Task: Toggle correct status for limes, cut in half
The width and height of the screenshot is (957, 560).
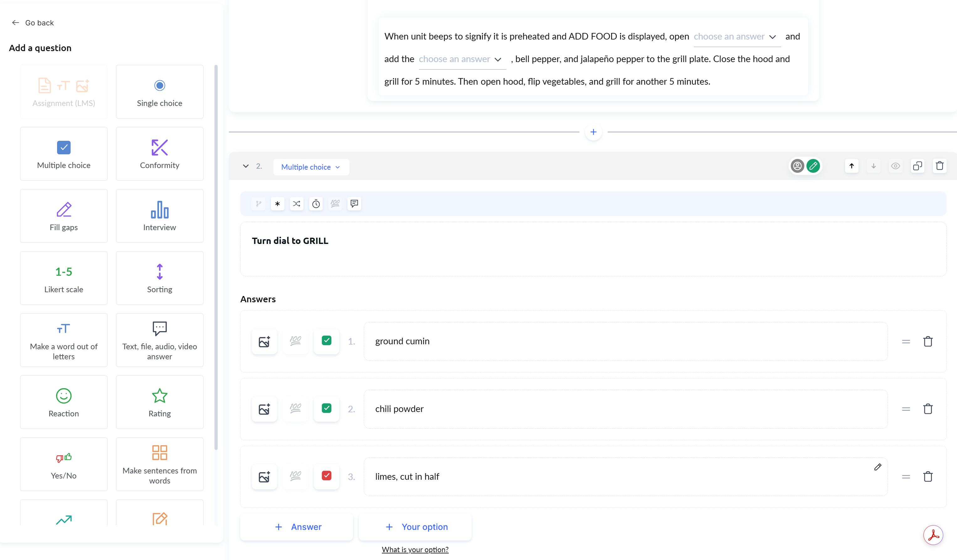Action: (326, 476)
